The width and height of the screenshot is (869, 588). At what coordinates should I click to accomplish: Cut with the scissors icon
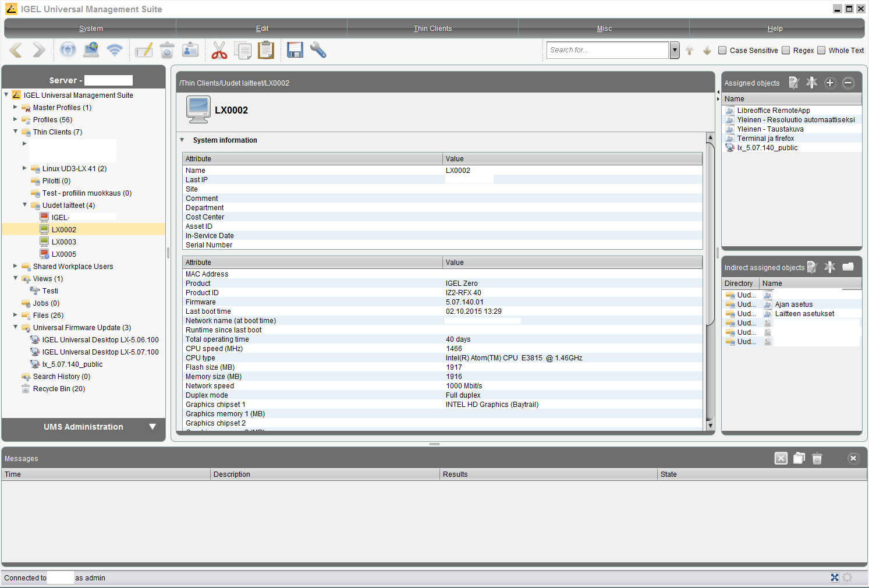(x=219, y=50)
